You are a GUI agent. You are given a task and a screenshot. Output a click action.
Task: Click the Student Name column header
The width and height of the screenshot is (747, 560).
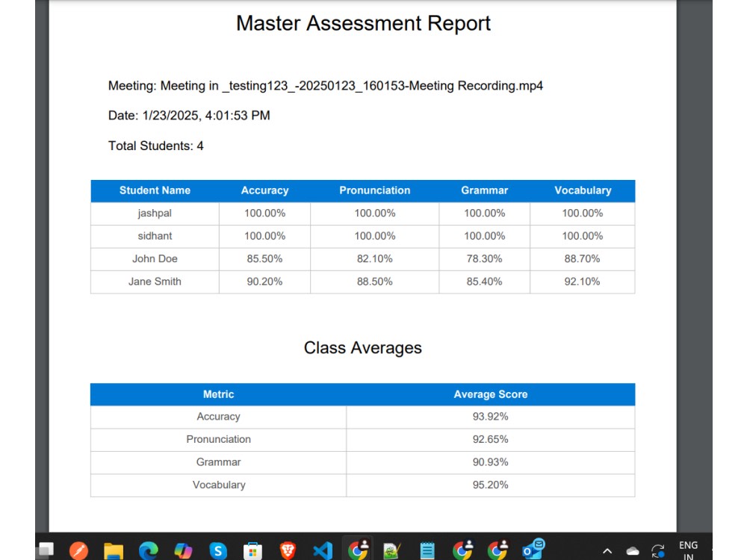click(x=155, y=190)
